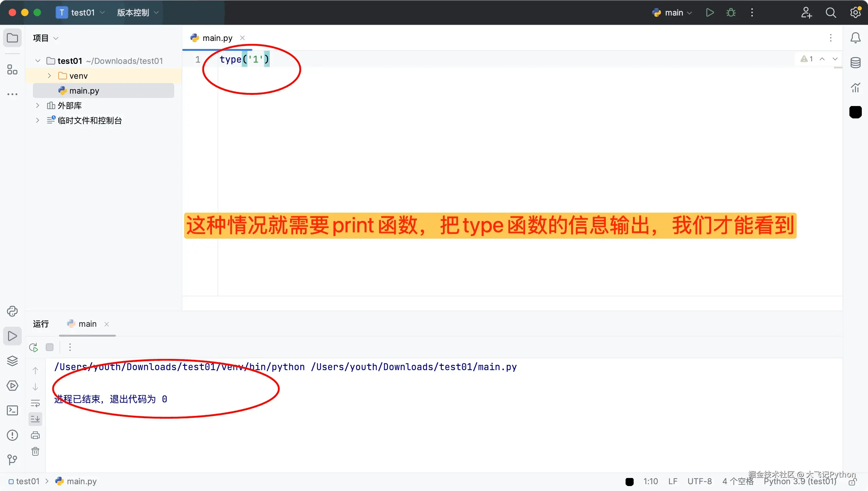The width and height of the screenshot is (868, 491).
Task: Toggle soft-wrap in the run console
Action: coord(35,403)
